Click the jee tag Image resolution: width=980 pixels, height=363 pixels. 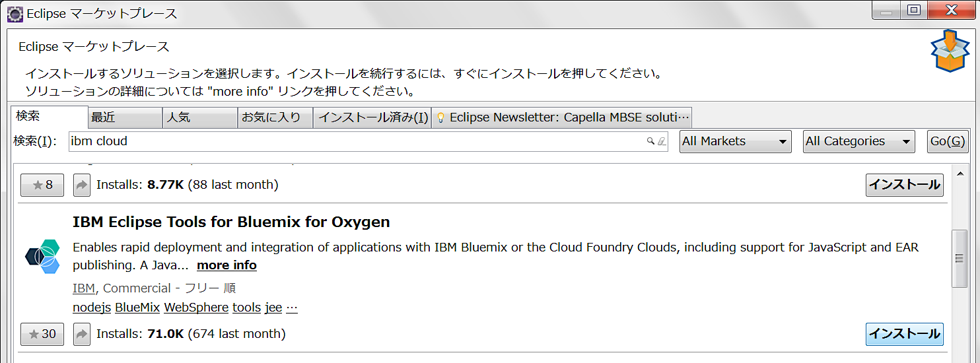point(273,308)
